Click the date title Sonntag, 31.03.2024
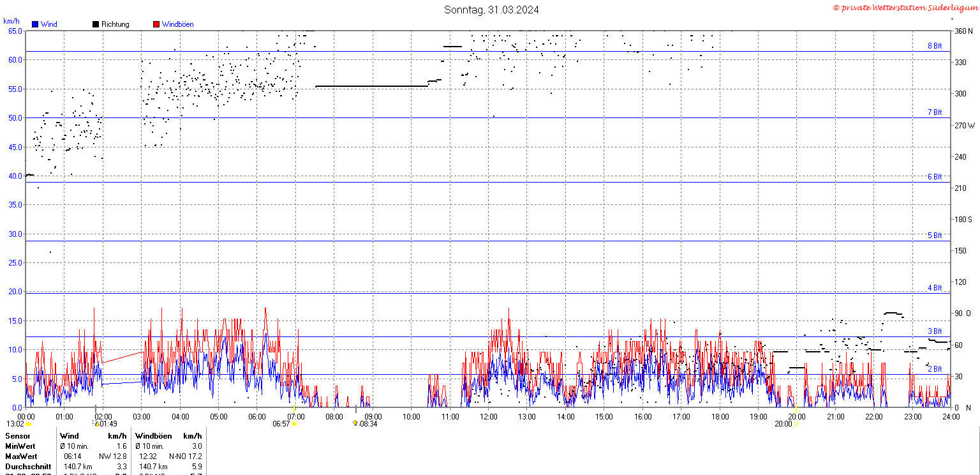 (491, 10)
